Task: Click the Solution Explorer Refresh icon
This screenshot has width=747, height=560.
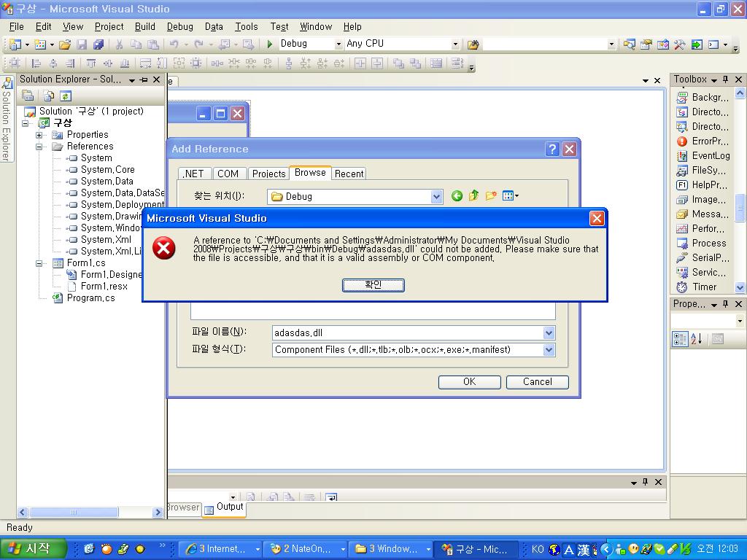Action: click(66, 96)
